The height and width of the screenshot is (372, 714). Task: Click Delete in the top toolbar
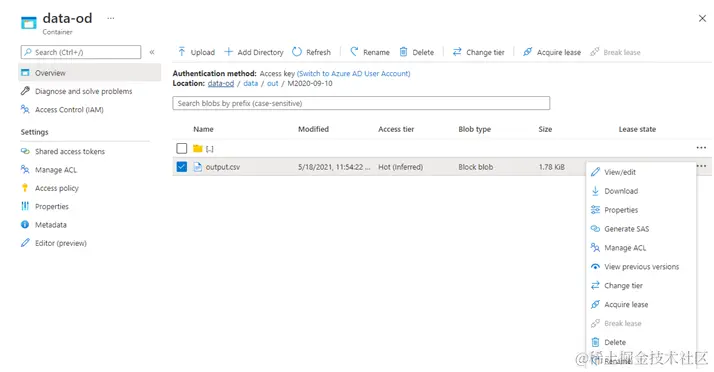click(417, 52)
